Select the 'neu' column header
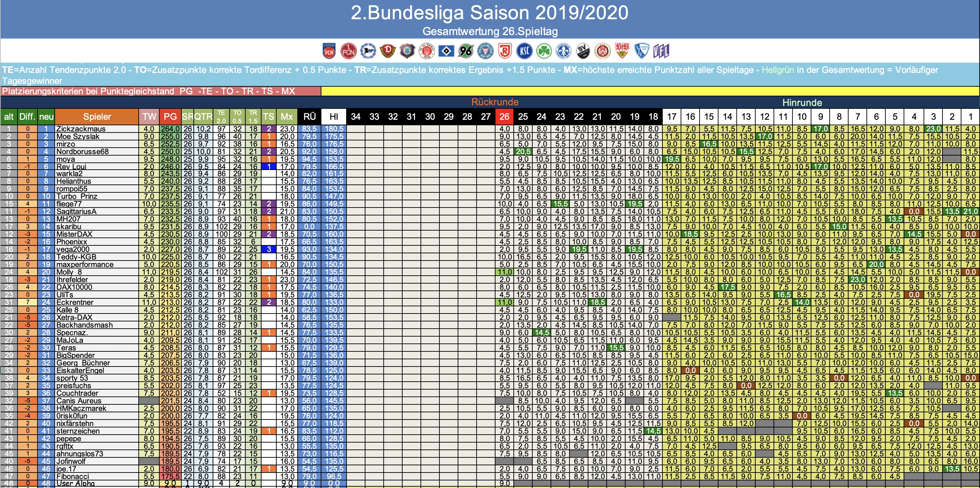The image size is (980, 488). [46, 117]
